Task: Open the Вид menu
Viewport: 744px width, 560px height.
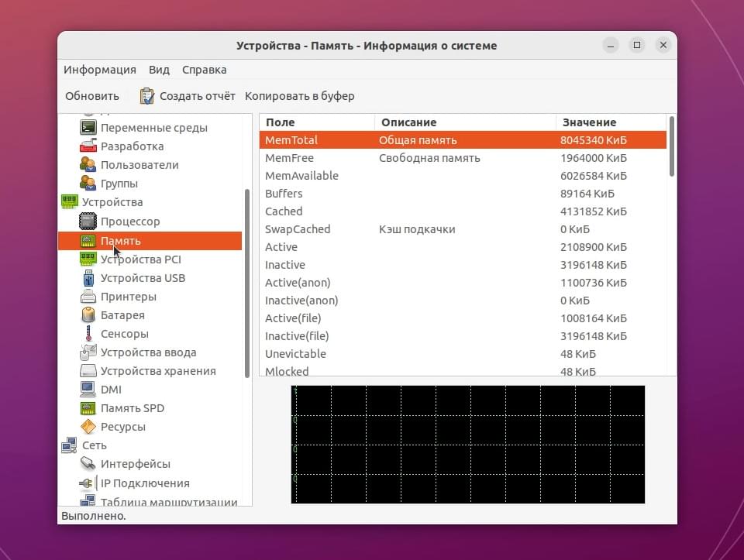Action: [x=159, y=70]
